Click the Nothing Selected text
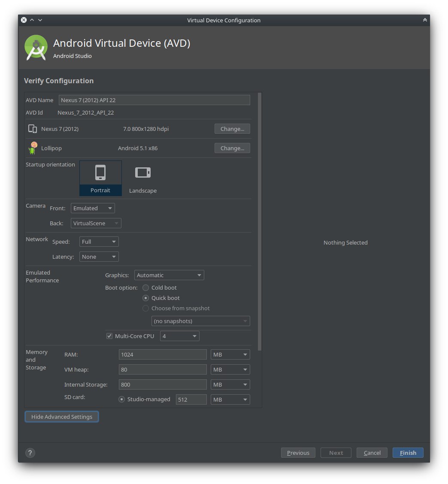Image resolution: width=448 pixels, height=484 pixels. point(345,242)
